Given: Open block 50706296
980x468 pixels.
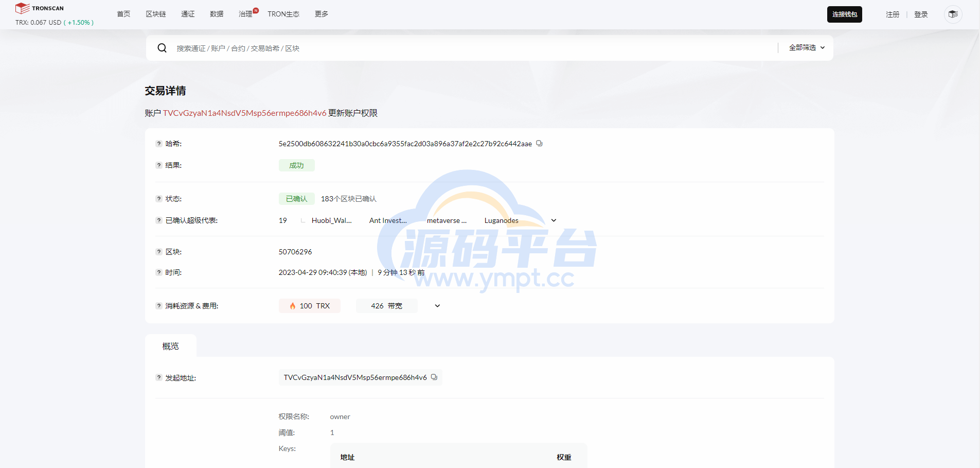Looking at the screenshot, I should [x=295, y=252].
